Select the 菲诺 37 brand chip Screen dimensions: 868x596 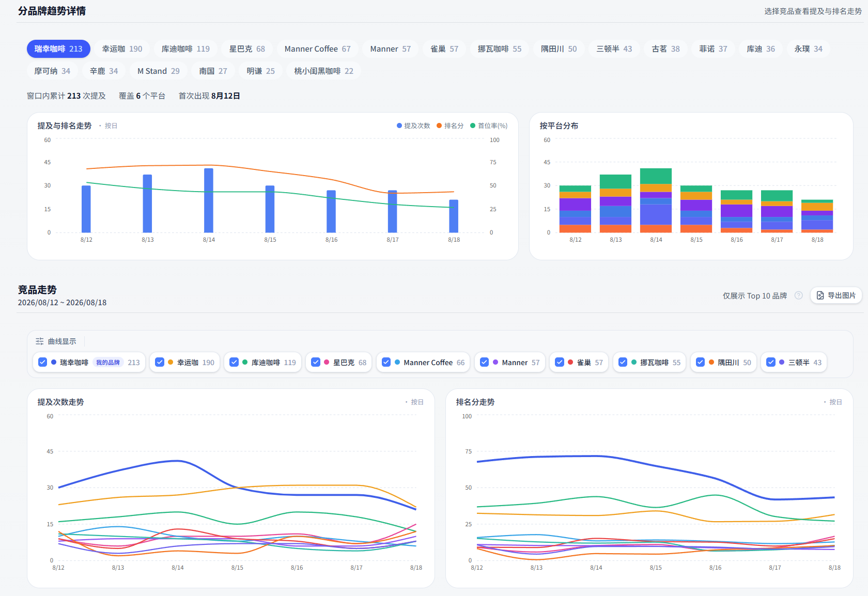pyautogui.click(x=713, y=49)
